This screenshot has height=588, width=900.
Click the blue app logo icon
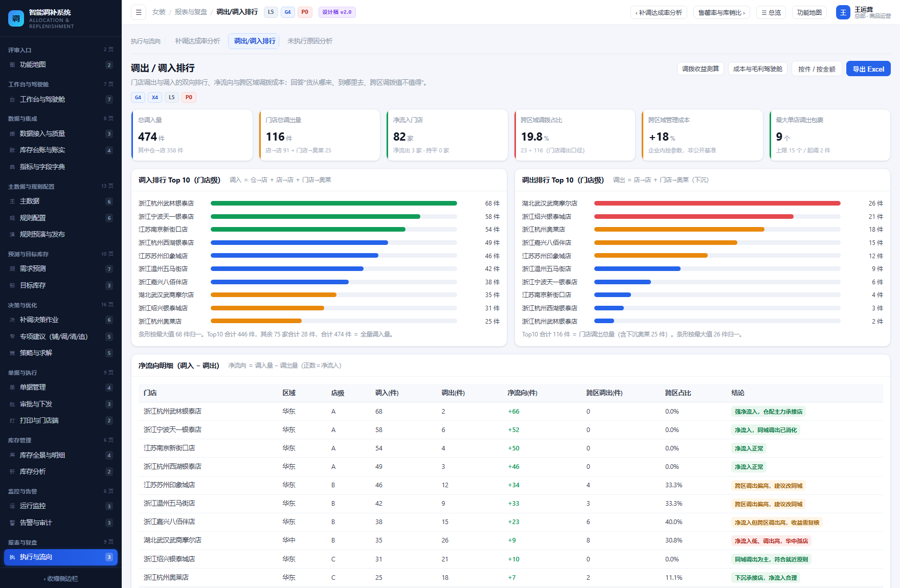coord(16,18)
